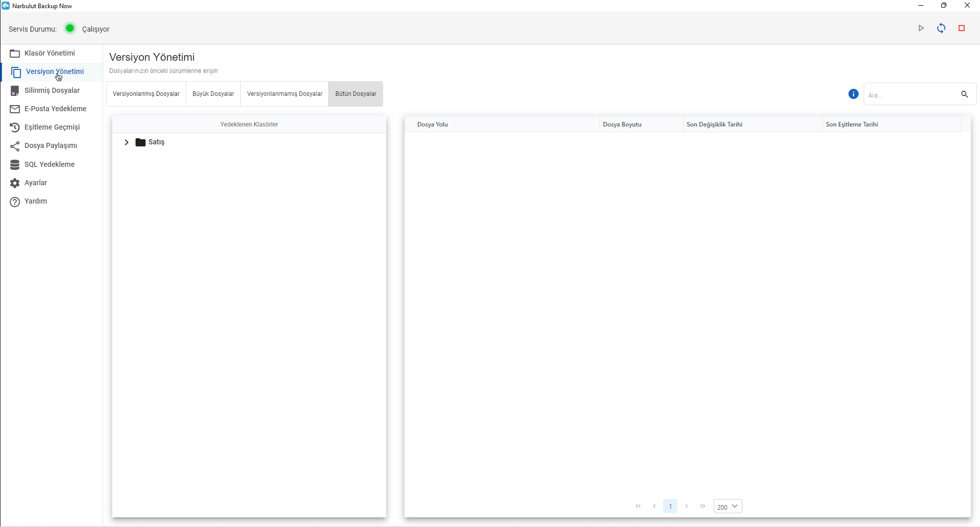Switch to Büyük Dosyalar tab
Image resolution: width=980 pixels, height=527 pixels.
point(213,94)
